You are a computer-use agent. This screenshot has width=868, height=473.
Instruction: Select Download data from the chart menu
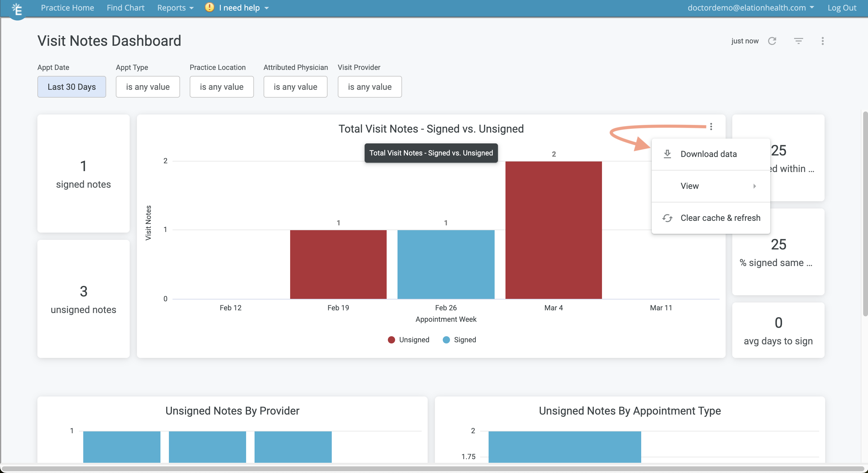click(709, 154)
